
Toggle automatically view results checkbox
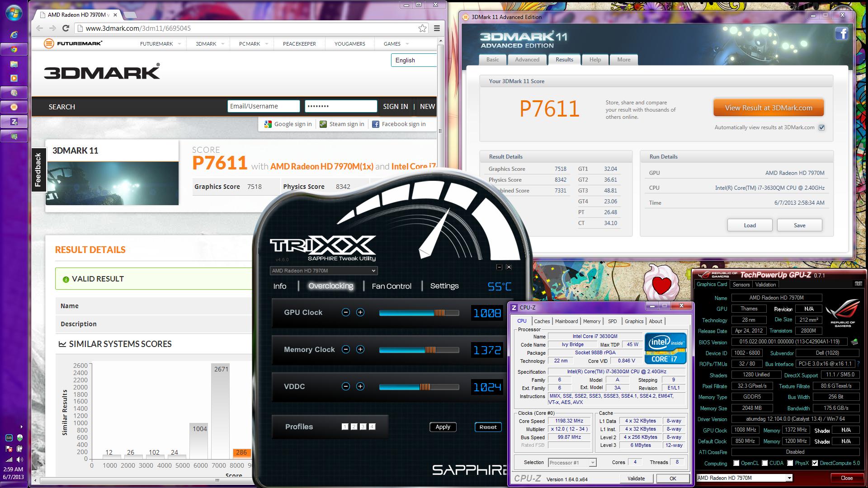coord(821,127)
